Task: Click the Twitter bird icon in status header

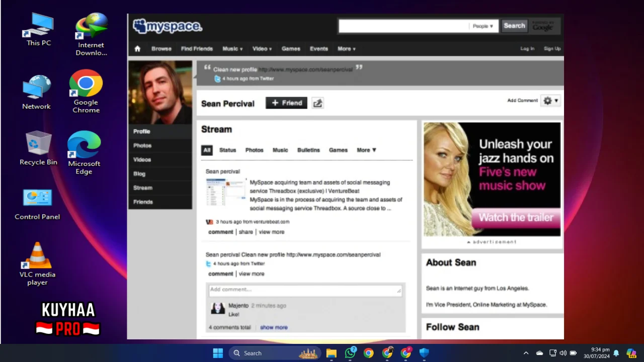Action: click(217, 79)
